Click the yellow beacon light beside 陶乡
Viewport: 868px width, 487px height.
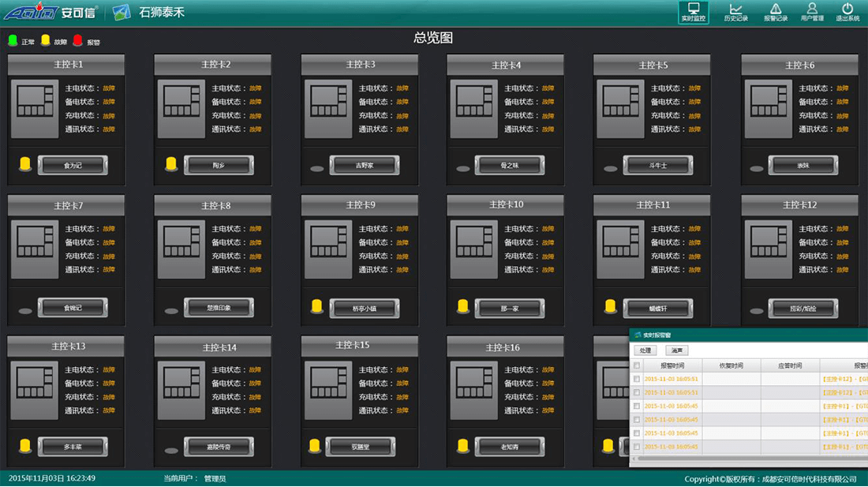tap(171, 164)
